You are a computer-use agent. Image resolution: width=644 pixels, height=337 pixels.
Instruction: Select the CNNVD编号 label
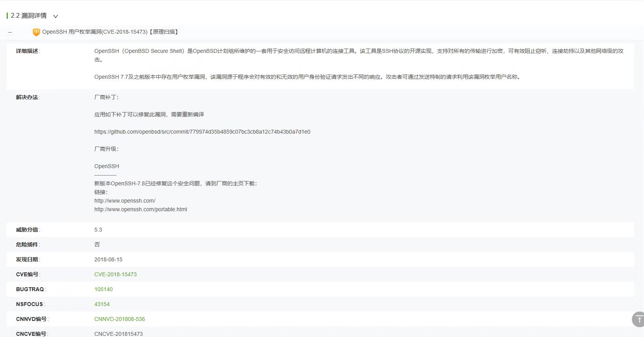[x=32, y=319]
